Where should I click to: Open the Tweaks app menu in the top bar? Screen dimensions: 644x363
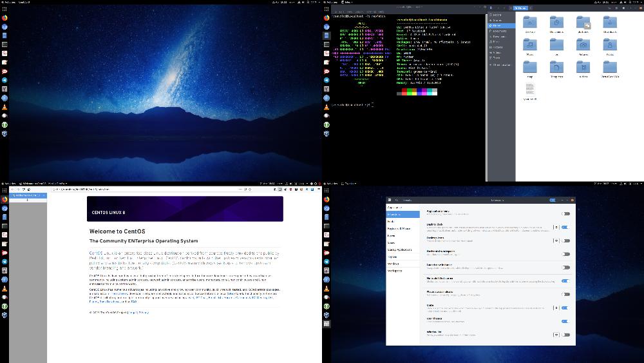349,183
